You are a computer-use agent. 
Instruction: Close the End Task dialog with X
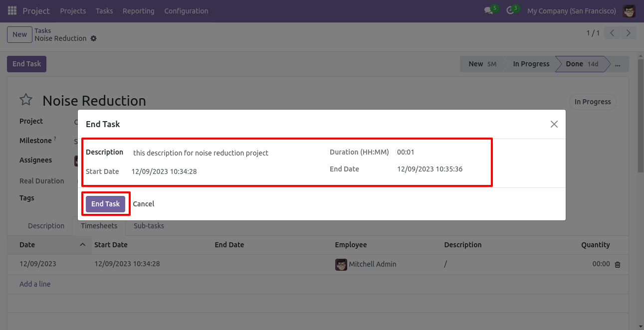[x=554, y=124]
